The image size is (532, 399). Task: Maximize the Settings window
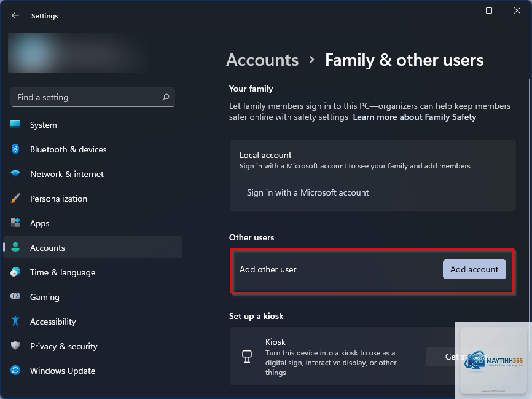coord(488,10)
